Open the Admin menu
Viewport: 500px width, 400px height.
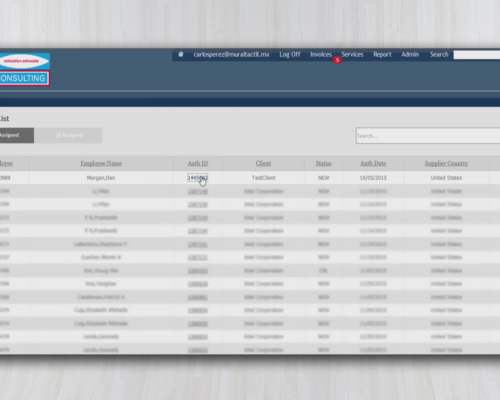pos(410,54)
